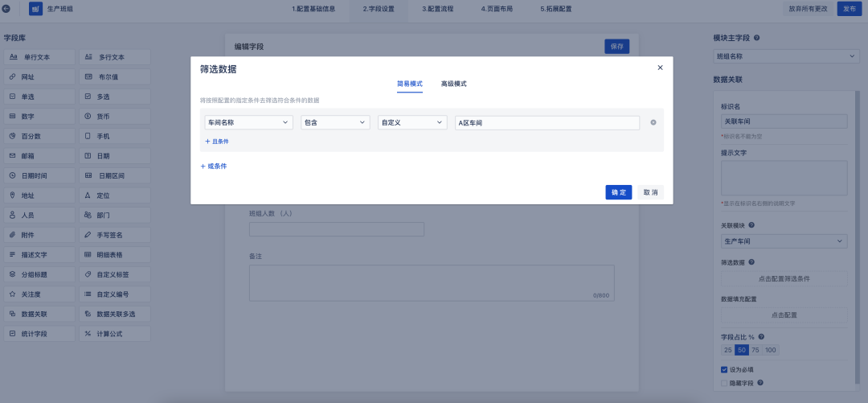Click help icon next to 筛选数据 label

click(x=751, y=262)
